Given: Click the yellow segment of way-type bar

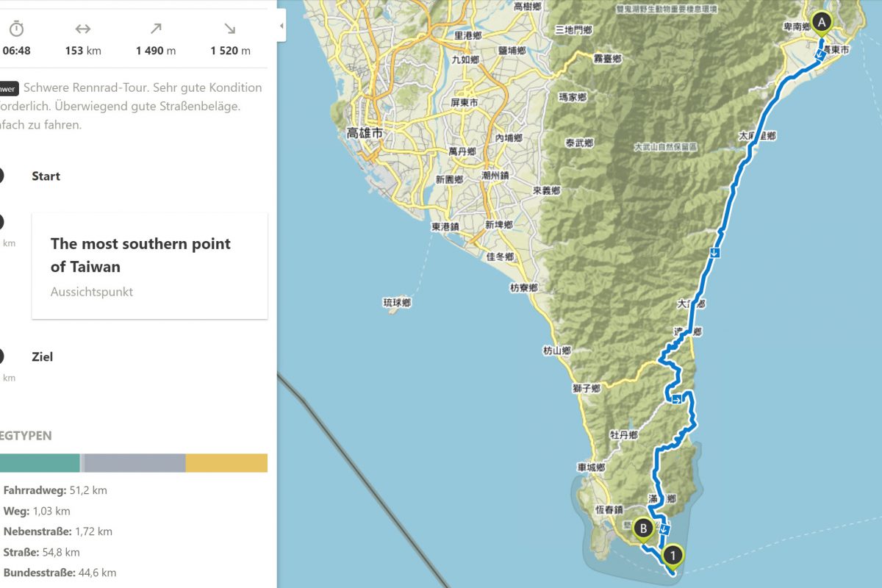Looking at the screenshot, I should [226, 463].
